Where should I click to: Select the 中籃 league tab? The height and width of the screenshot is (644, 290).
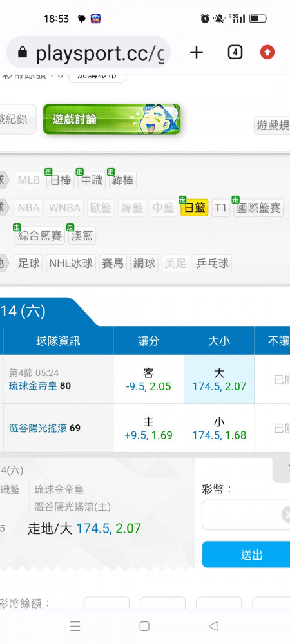click(163, 208)
